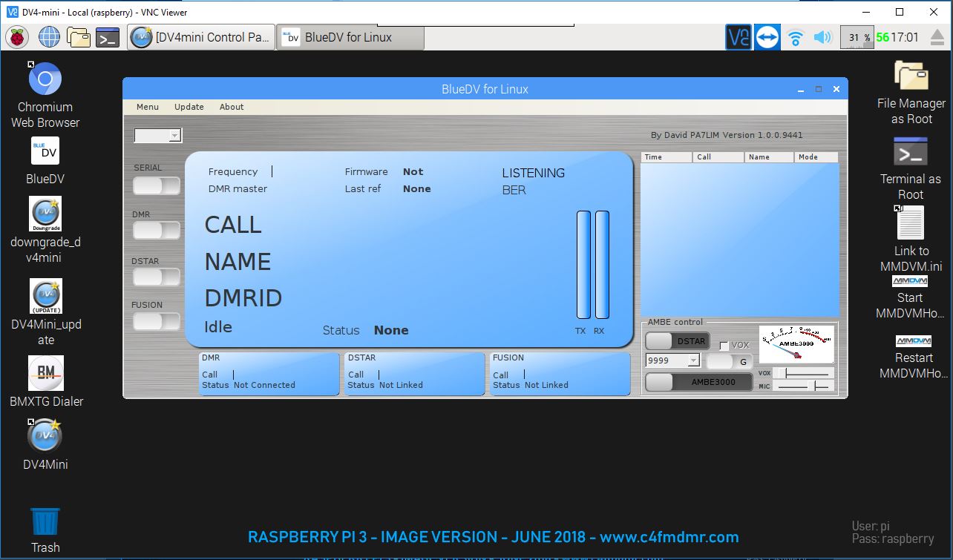Image resolution: width=953 pixels, height=560 pixels.
Task: Click the TeamViewer tray icon
Action: tap(767, 37)
